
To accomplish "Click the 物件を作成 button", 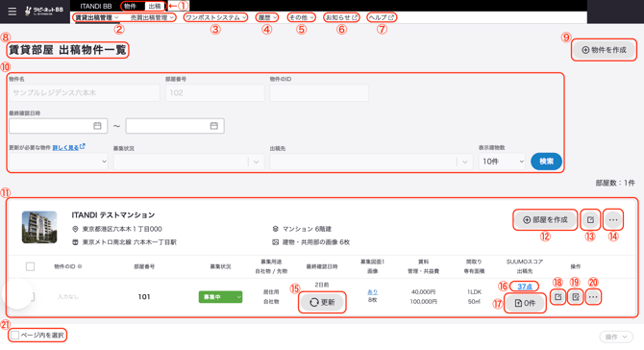I will point(604,50).
